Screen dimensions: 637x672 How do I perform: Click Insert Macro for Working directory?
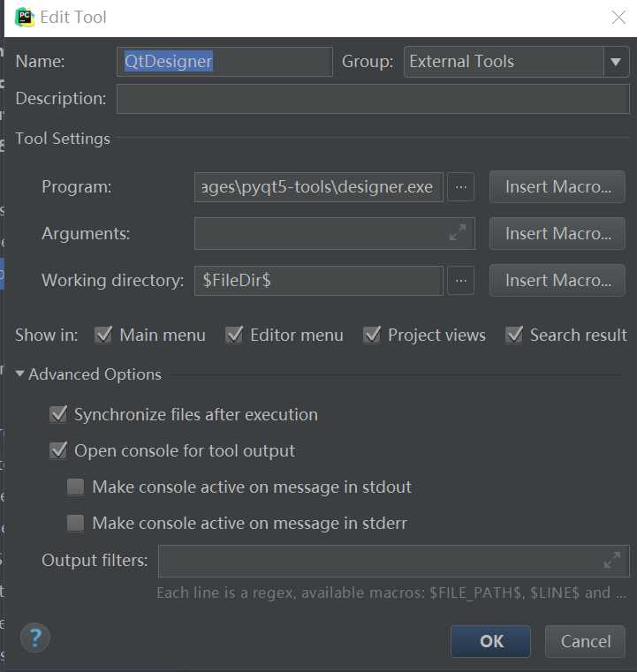point(557,280)
